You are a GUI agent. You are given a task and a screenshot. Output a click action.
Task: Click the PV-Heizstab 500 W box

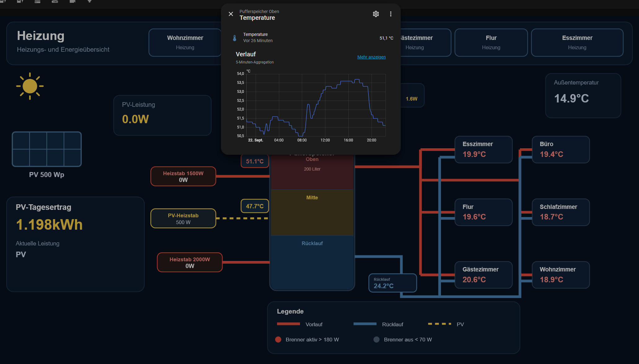coord(183,219)
